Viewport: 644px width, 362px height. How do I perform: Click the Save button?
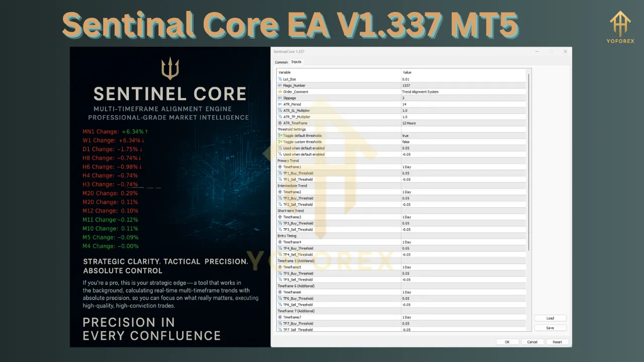coord(550,328)
